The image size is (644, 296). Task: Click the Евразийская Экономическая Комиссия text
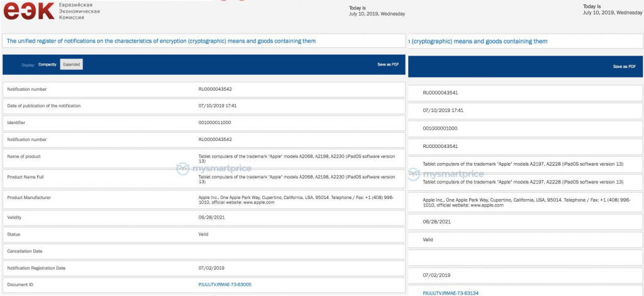80,11
